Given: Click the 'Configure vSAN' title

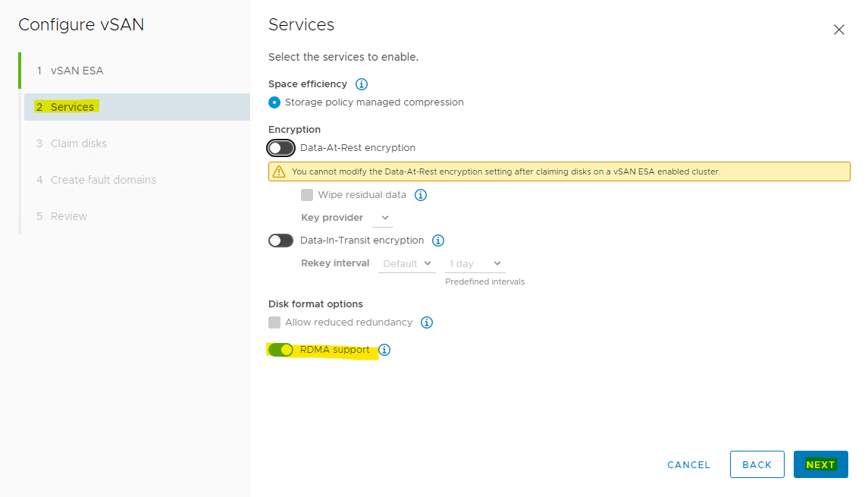Looking at the screenshot, I should [x=81, y=25].
